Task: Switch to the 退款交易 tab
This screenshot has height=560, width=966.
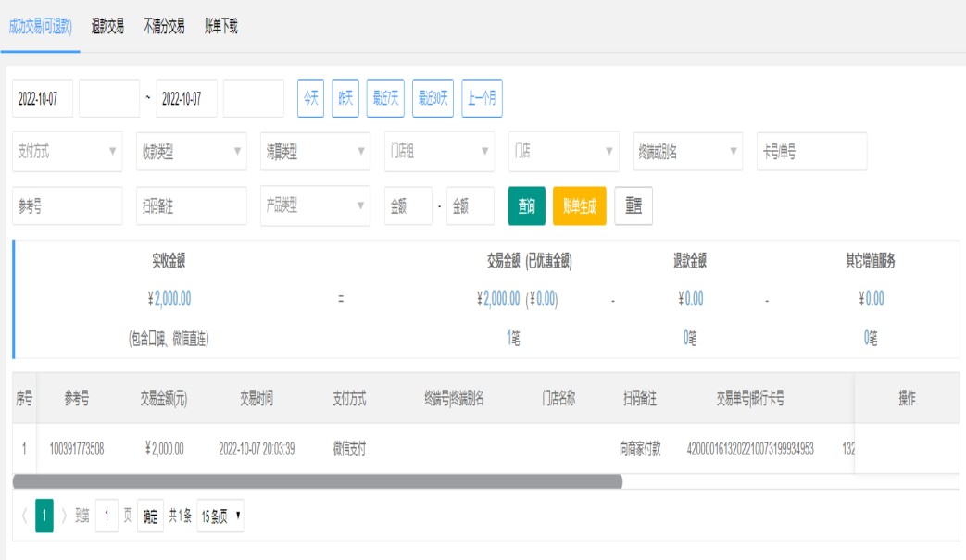Action: click(107, 27)
